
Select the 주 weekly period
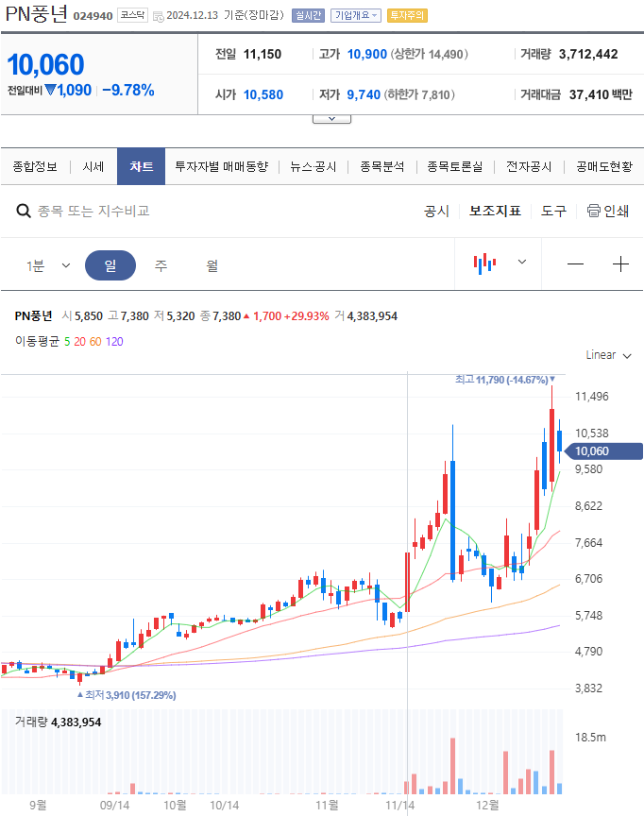pos(161,265)
